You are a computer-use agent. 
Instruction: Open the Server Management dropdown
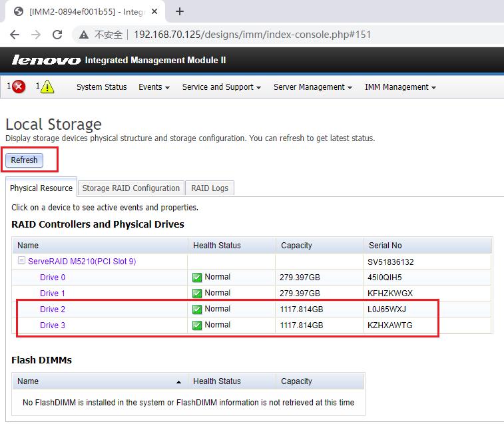[313, 87]
